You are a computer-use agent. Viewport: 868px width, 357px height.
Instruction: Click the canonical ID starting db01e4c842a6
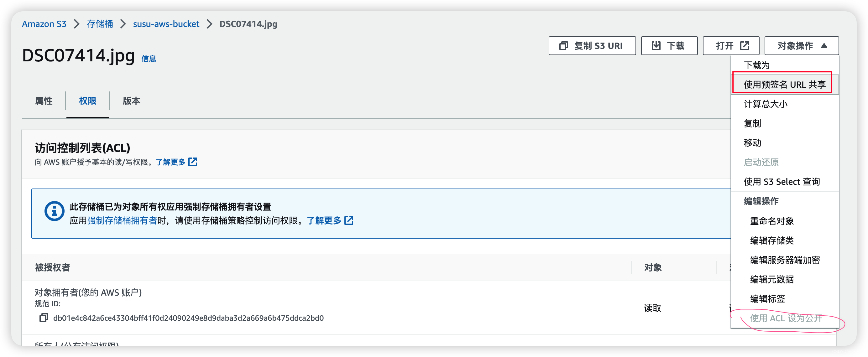click(188, 318)
